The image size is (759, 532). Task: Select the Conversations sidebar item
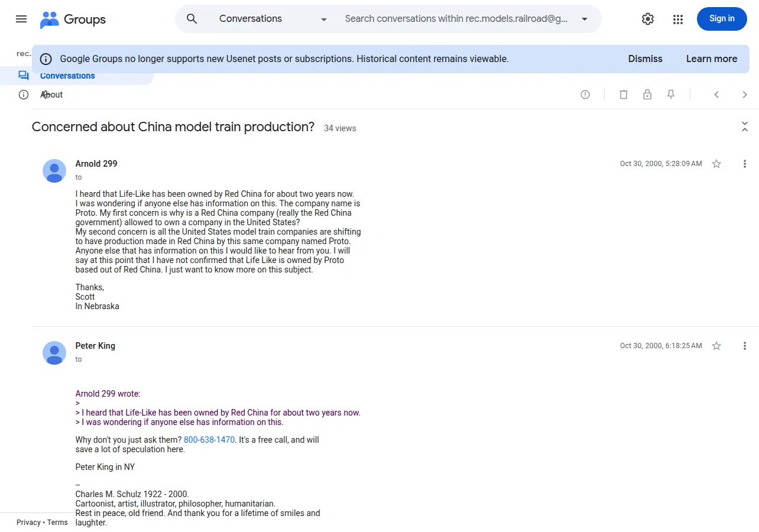pyautogui.click(x=77, y=76)
